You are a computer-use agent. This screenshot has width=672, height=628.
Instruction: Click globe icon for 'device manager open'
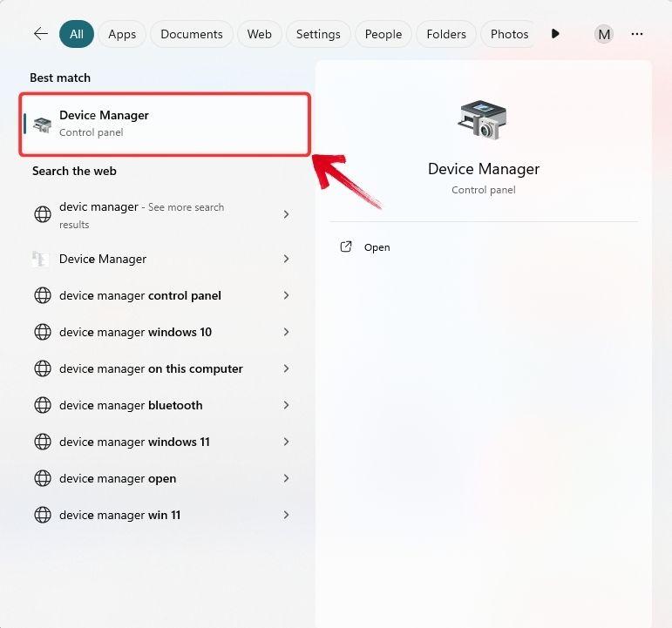click(x=43, y=478)
